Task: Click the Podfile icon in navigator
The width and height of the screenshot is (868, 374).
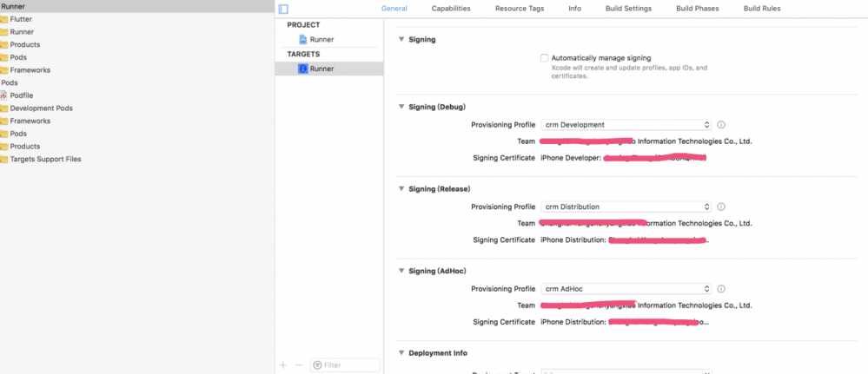Action: [x=4, y=95]
